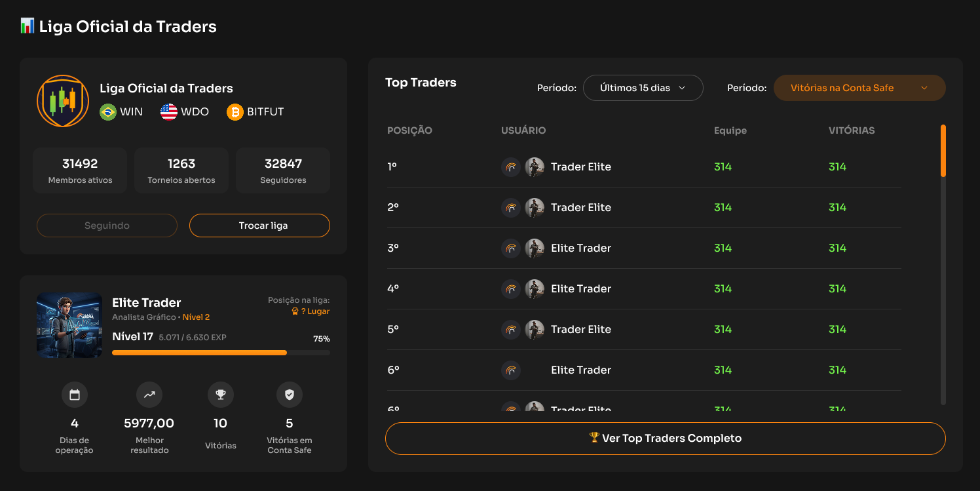Image resolution: width=980 pixels, height=491 pixels.
Task: Click the team badge icon in 4º row
Action: [511, 289]
